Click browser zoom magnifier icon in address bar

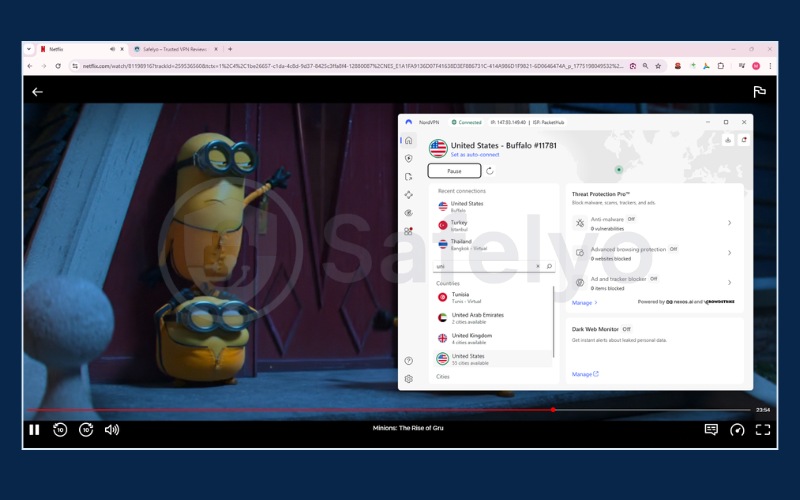(645, 66)
